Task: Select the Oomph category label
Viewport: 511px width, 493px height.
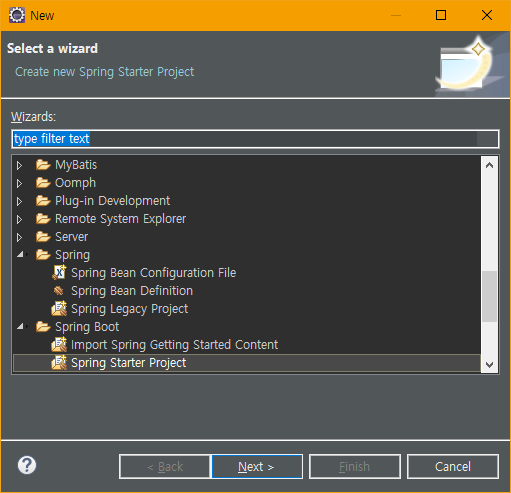Action: (x=75, y=183)
